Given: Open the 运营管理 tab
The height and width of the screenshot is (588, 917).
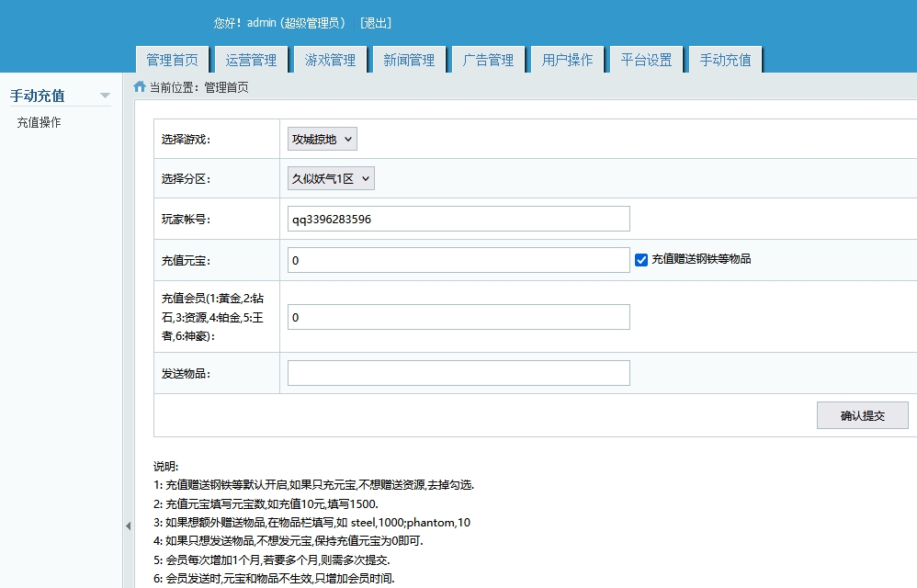Looking at the screenshot, I should point(251,60).
